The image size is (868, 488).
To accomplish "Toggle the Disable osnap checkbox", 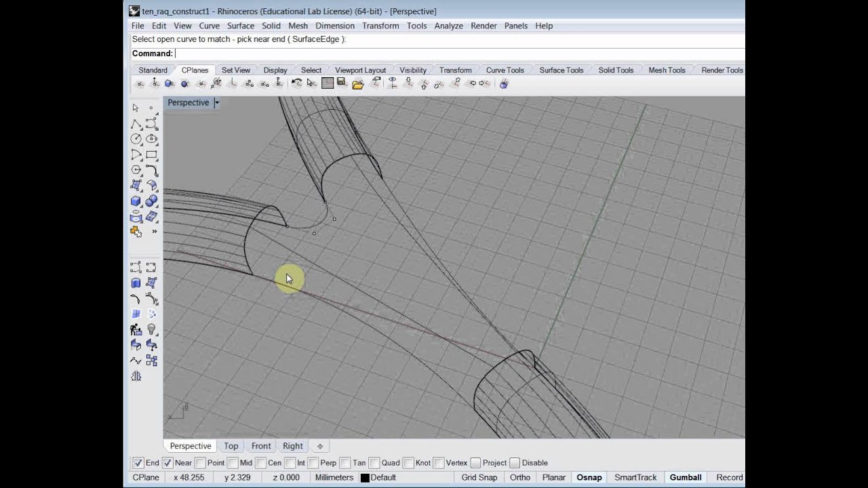I will click(515, 463).
